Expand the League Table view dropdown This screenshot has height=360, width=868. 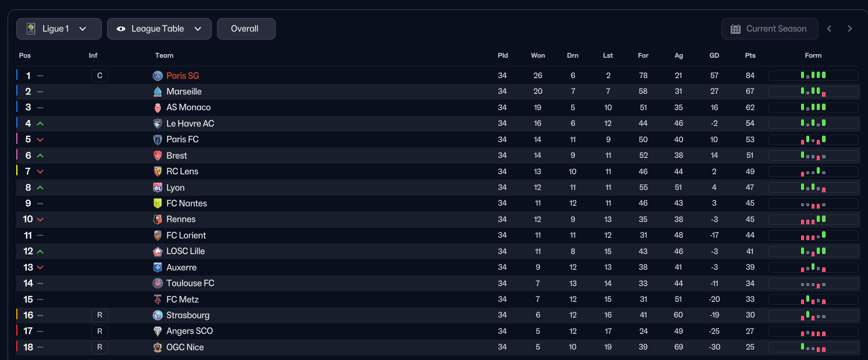point(159,29)
